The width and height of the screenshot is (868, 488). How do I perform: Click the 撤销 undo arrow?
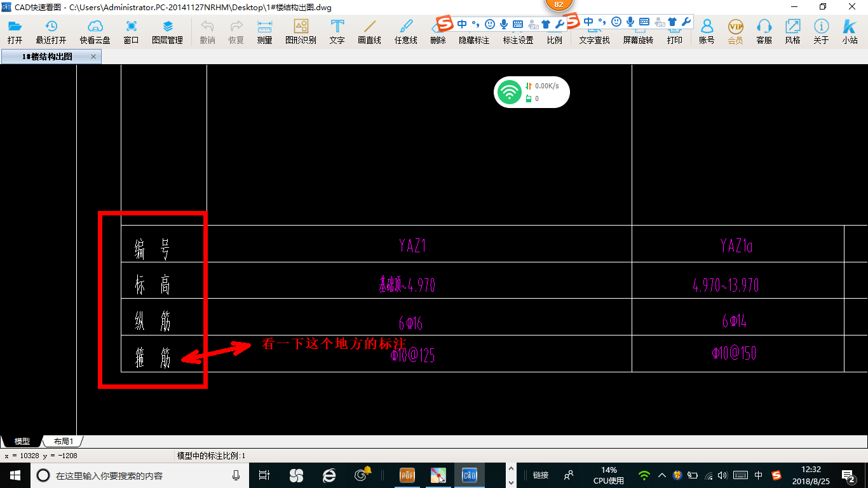click(x=207, y=32)
